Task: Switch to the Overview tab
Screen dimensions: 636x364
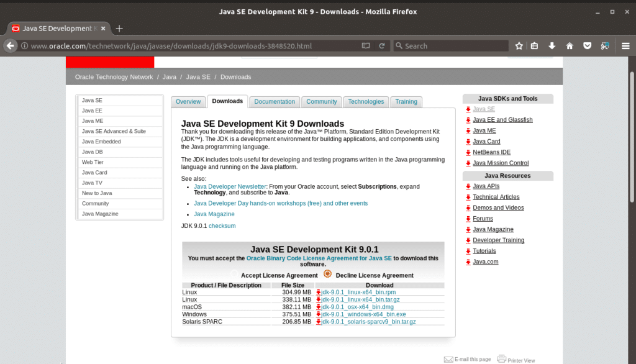Action: (x=188, y=101)
